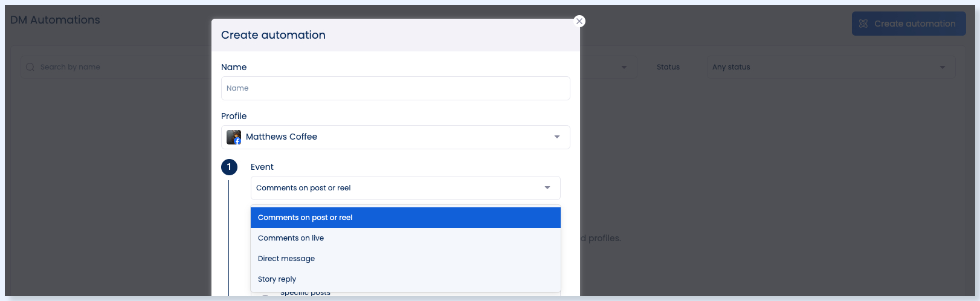Click the Matthews Coffee profile name
The width and height of the screenshot is (980, 301).
[x=282, y=137]
